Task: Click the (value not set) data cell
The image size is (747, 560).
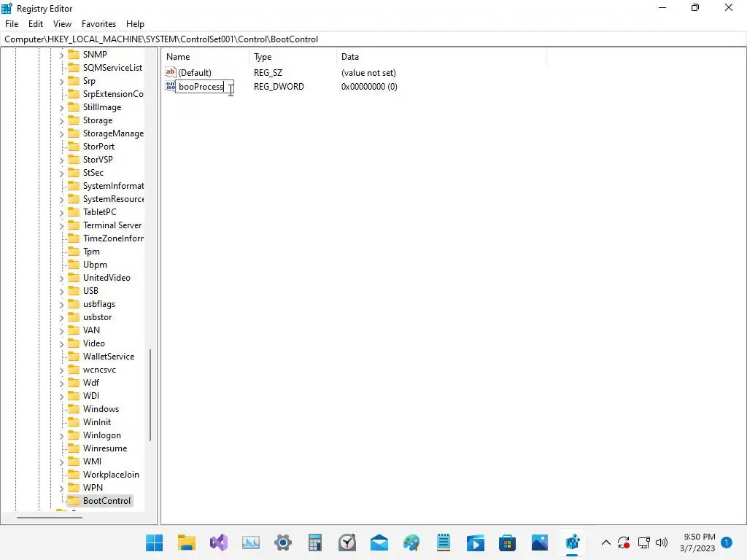Action: coord(368,73)
